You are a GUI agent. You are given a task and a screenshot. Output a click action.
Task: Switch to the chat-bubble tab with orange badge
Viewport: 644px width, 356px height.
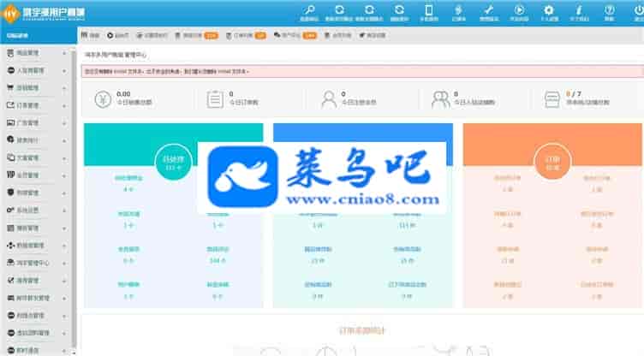(x=295, y=36)
